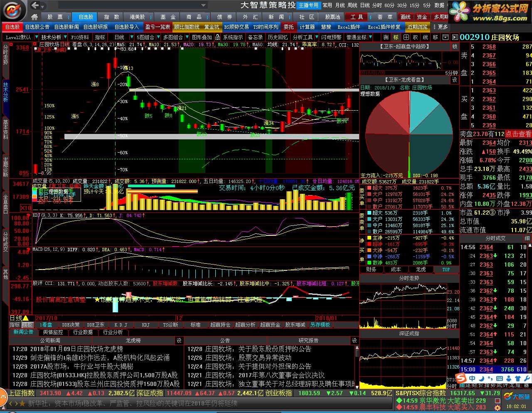Click the 锁 lock button on trend panel
The height and width of the screenshot is (413, 532).
(455, 47)
